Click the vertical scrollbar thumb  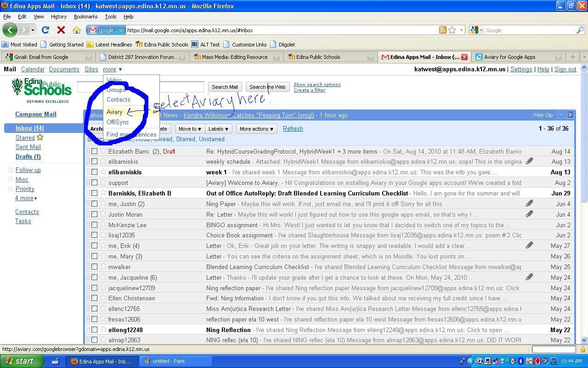coord(584,137)
